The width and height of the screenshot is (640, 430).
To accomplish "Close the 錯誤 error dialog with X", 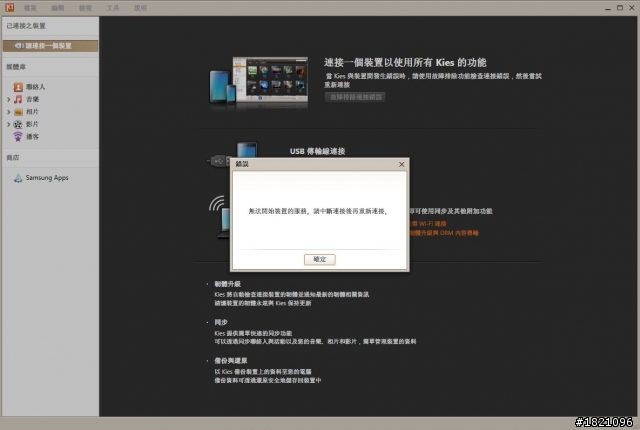I will pyautogui.click(x=402, y=164).
